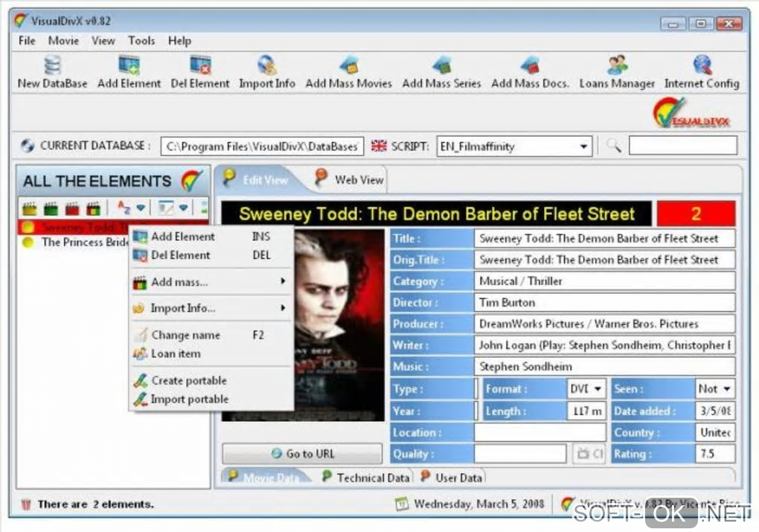The height and width of the screenshot is (532, 759).
Task: Open Import Info from the toolbar
Action: (x=266, y=72)
